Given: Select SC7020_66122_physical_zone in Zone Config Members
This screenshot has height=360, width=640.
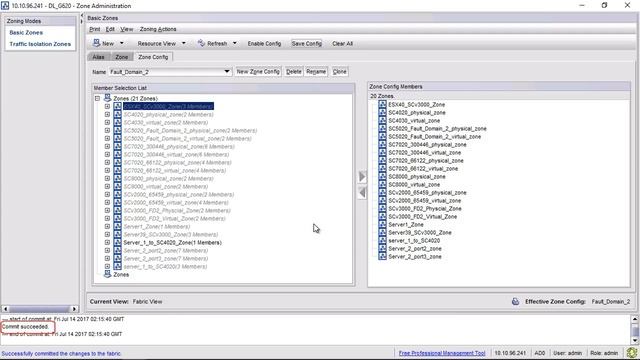Looking at the screenshot, I should click(426, 160).
